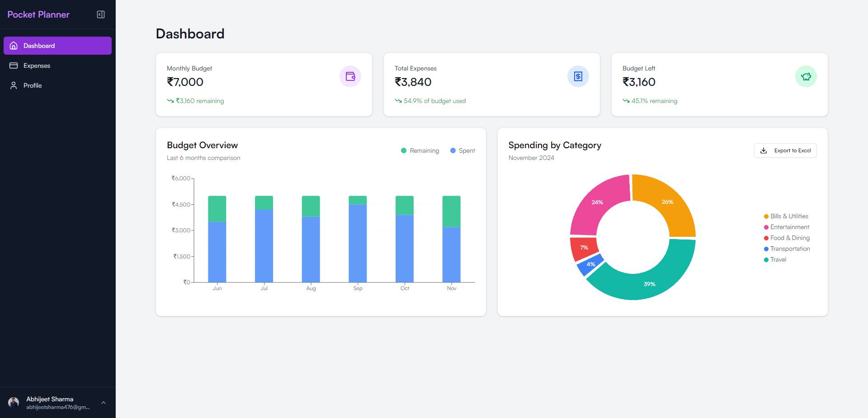Select the teal 39% Travel donut segment

[x=650, y=284]
